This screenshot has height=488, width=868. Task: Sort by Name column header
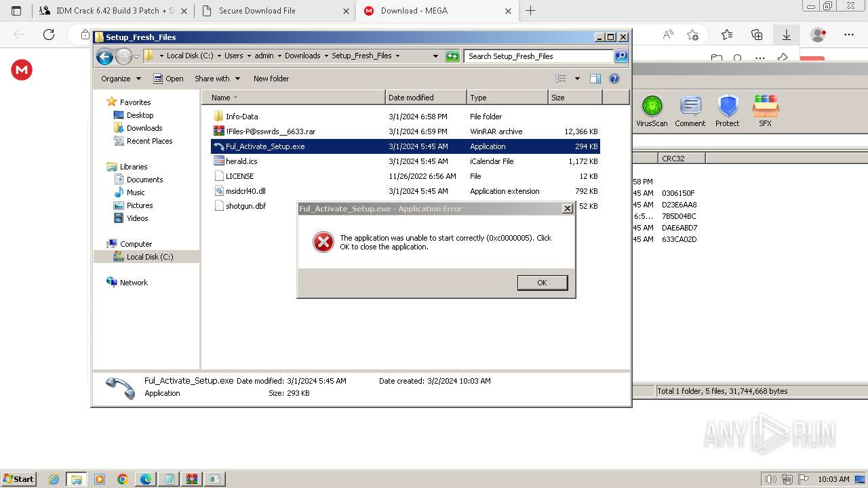(x=293, y=98)
